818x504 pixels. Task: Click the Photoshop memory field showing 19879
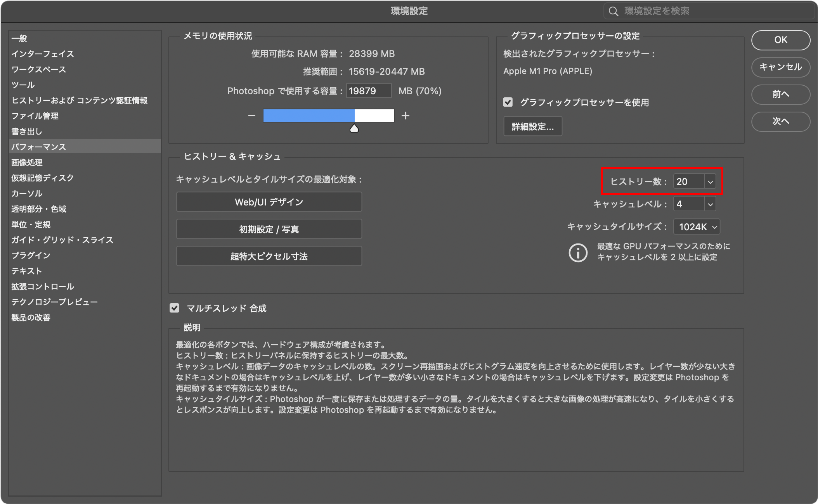(369, 91)
